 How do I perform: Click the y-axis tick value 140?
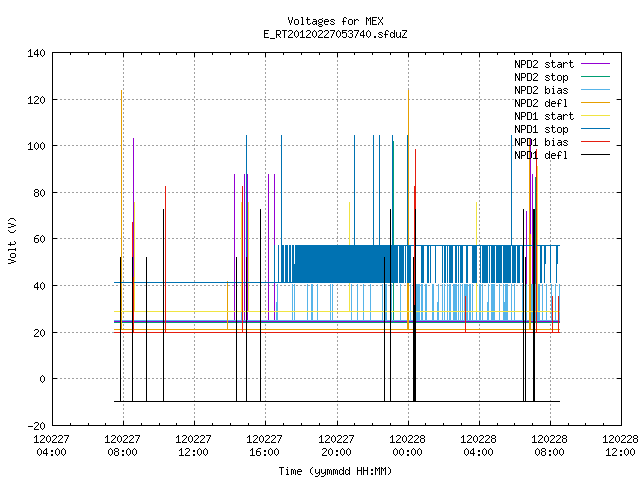pos(36,53)
